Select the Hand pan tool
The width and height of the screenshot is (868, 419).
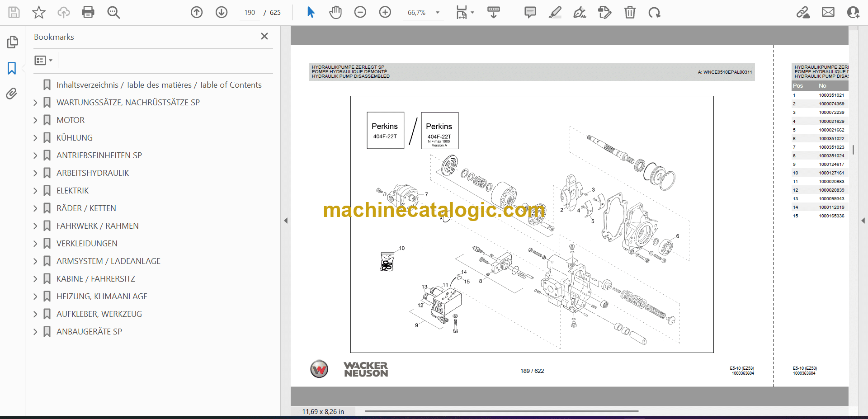335,12
